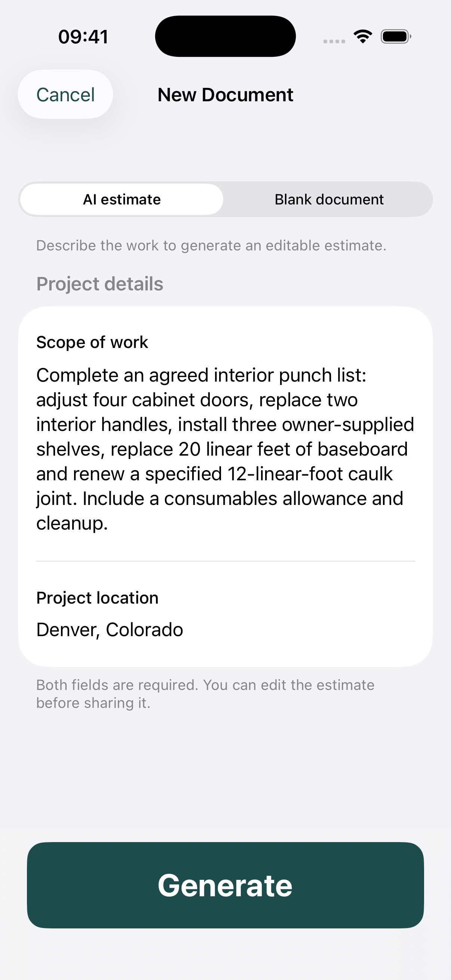This screenshot has height=980, width=451.
Task: Click the Project location label
Action: [98, 598]
